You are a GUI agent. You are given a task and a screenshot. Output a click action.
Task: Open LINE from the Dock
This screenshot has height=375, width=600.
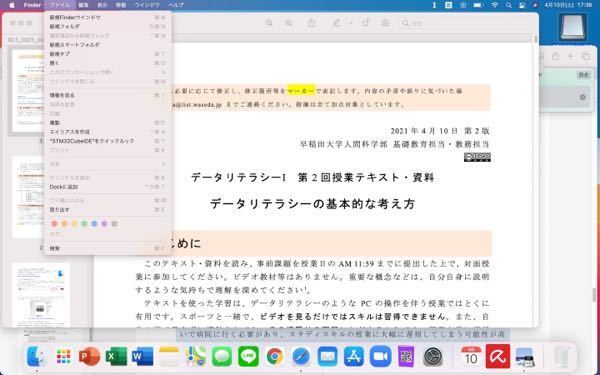(248, 356)
